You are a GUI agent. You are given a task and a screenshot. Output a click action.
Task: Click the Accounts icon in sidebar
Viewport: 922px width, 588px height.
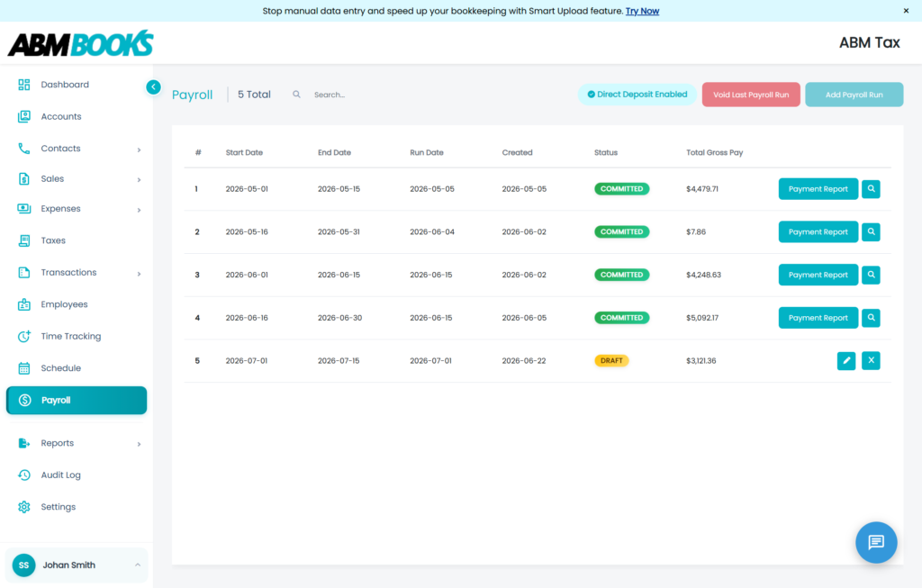pyautogui.click(x=24, y=116)
